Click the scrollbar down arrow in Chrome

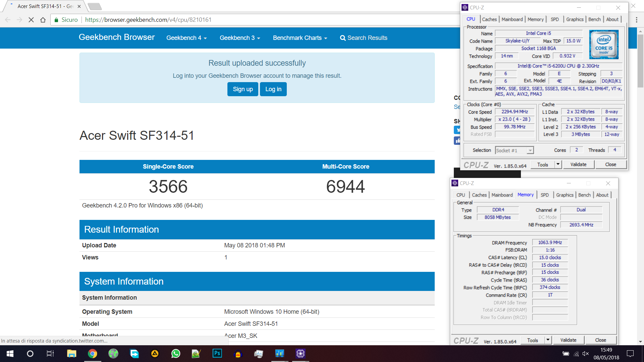pos(640,342)
